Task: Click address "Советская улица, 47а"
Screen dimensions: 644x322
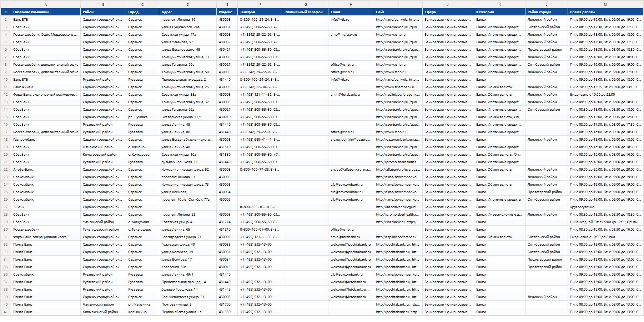Action: coord(188,35)
